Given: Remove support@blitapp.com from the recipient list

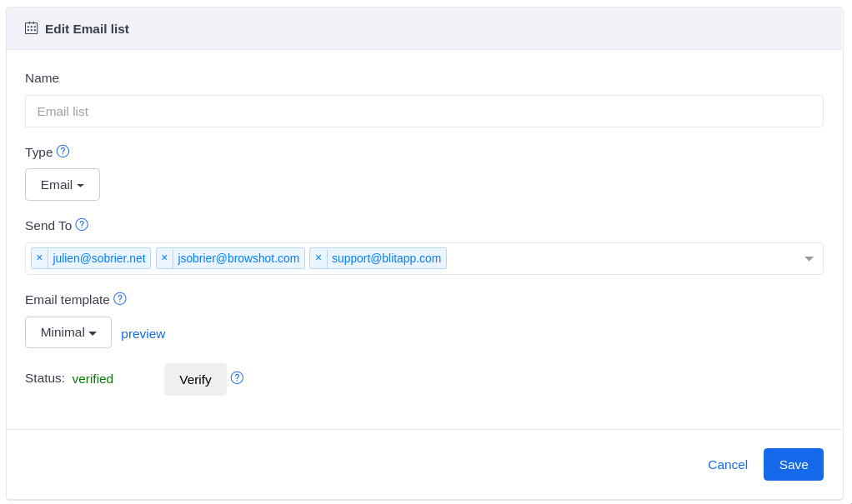Looking at the screenshot, I should pos(318,257).
